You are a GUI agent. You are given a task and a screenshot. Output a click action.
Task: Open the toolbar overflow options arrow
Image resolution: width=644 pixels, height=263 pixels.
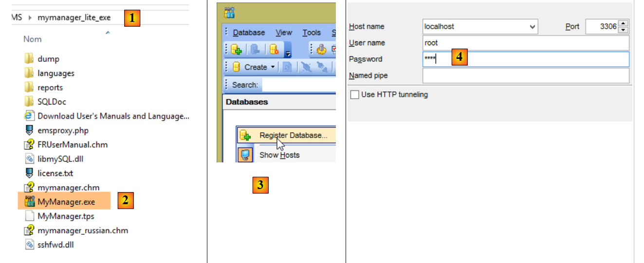tap(288, 53)
